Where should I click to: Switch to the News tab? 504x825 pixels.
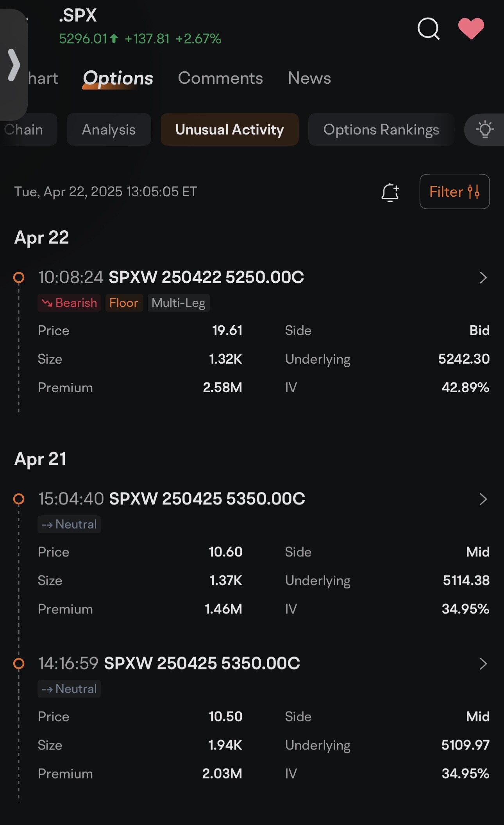pyautogui.click(x=309, y=78)
